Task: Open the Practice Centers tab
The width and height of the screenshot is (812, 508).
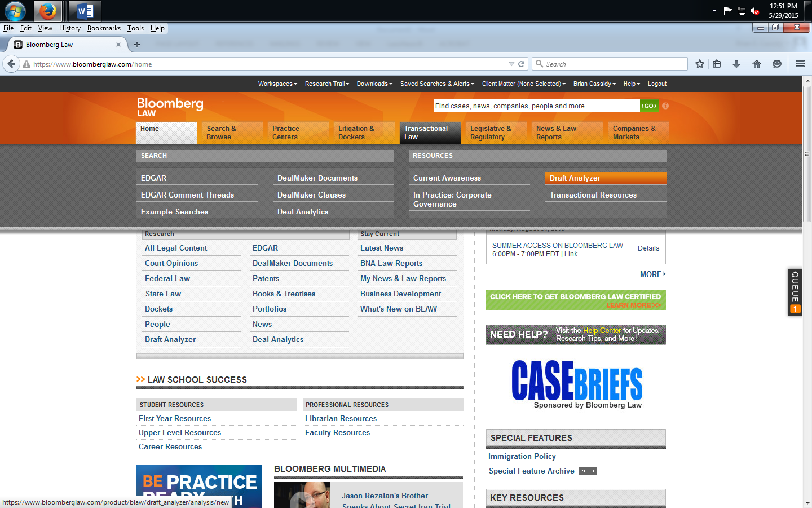Action: tap(298, 133)
